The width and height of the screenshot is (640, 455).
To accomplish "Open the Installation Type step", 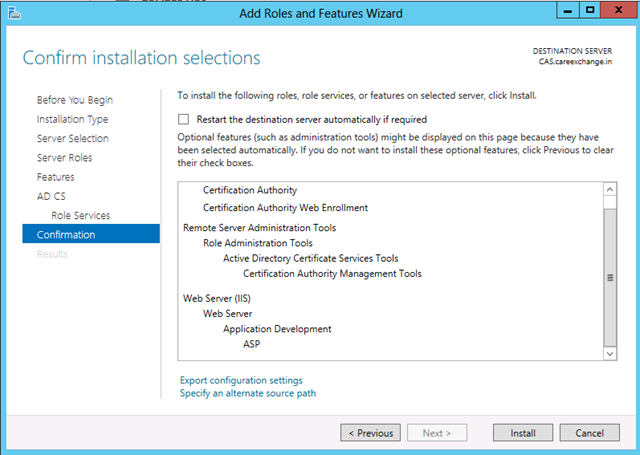I will pyautogui.click(x=72, y=119).
